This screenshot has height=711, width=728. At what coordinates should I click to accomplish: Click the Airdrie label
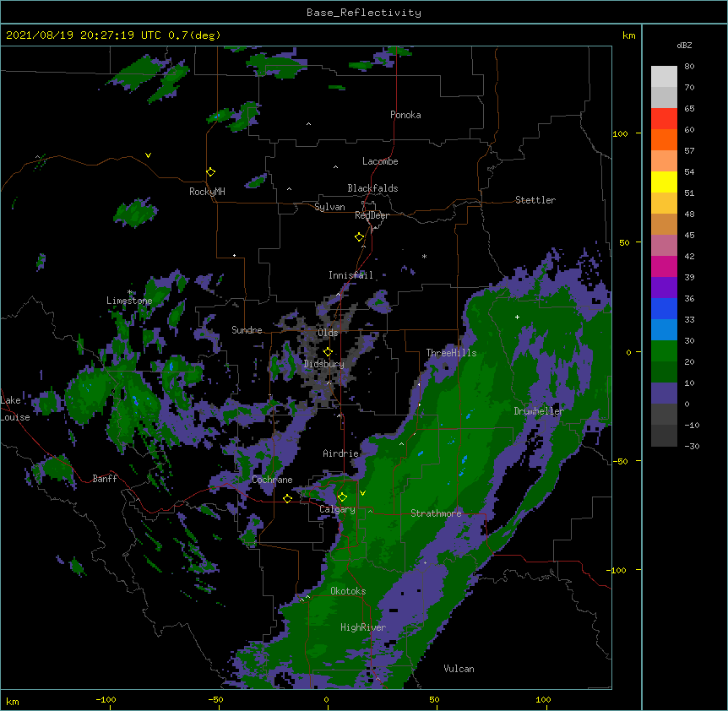tap(340, 453)
